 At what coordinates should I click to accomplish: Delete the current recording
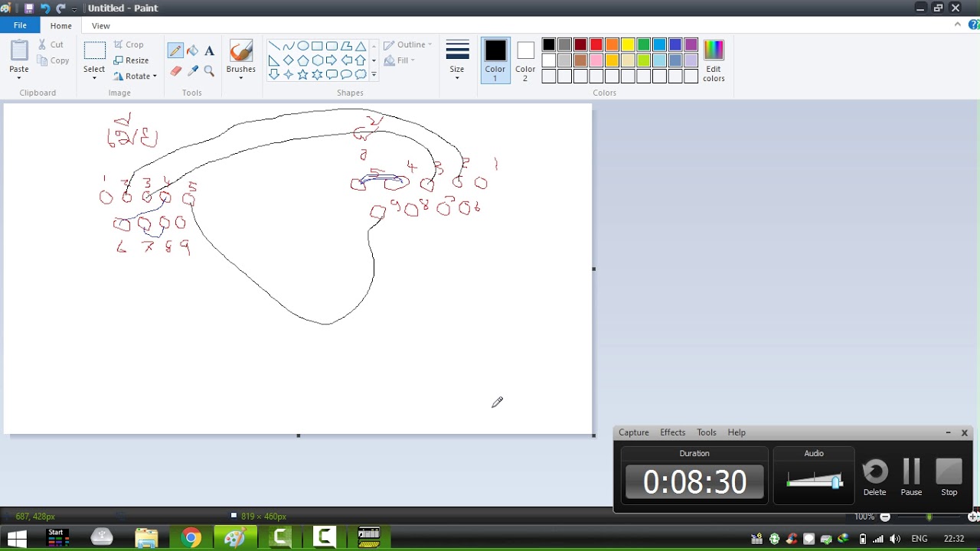tap(874, 478)
